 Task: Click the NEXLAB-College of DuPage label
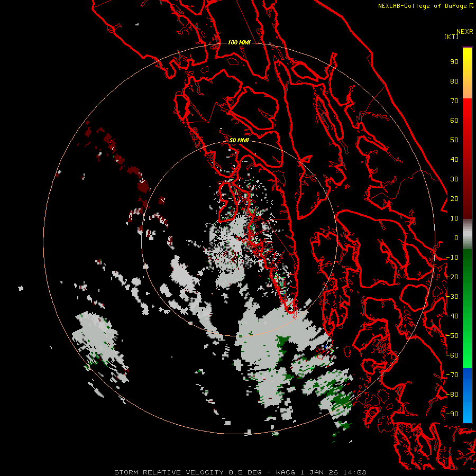425,6
